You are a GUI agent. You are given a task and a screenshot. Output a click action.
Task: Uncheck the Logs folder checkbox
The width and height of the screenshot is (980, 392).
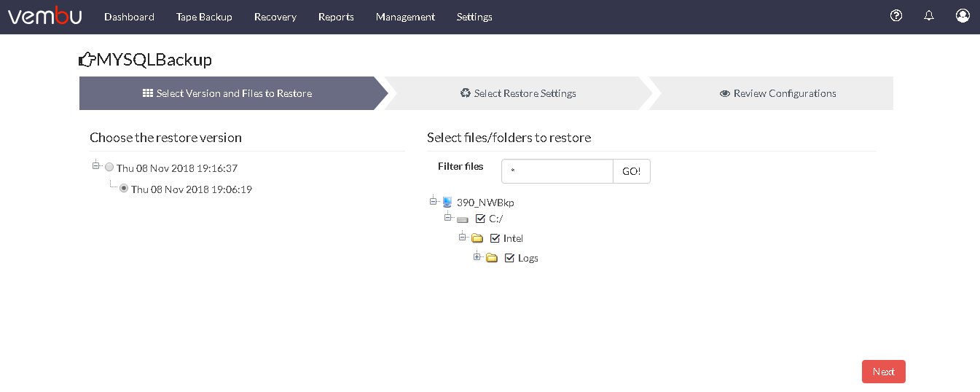click(509, 257)
